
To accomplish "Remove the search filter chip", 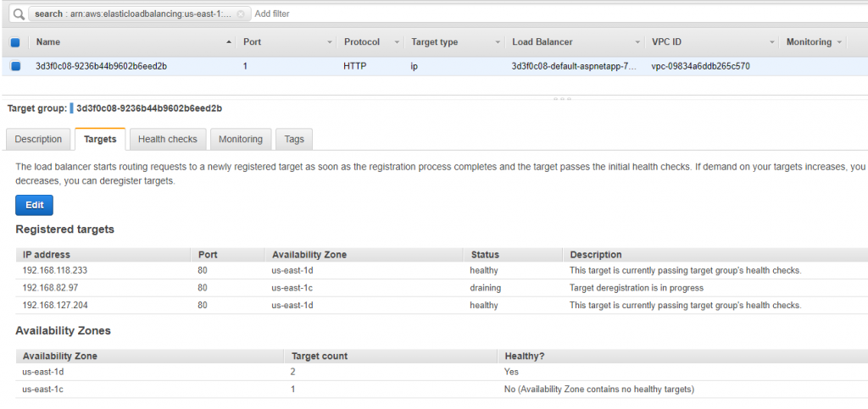I will pos(240,14).
